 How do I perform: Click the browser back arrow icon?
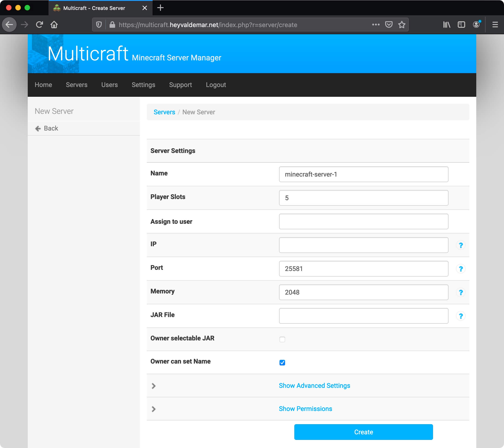[x=10, y=24]
